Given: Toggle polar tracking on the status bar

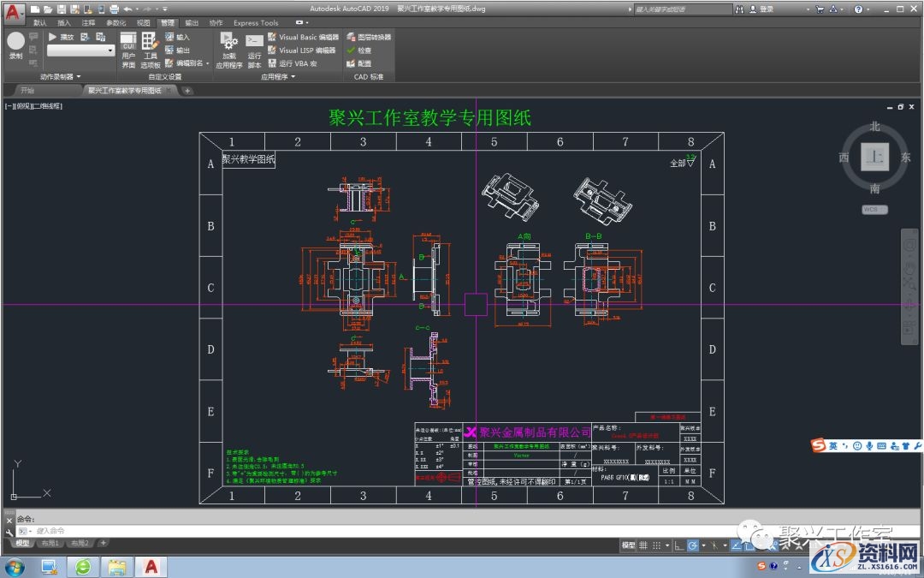Looking at the screenshot, I should coord(692,544).
